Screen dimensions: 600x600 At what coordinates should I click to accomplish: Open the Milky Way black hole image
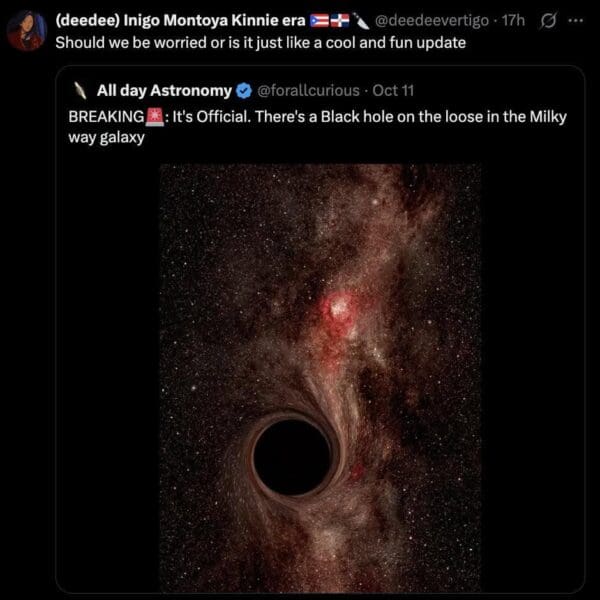pos(320,378)
